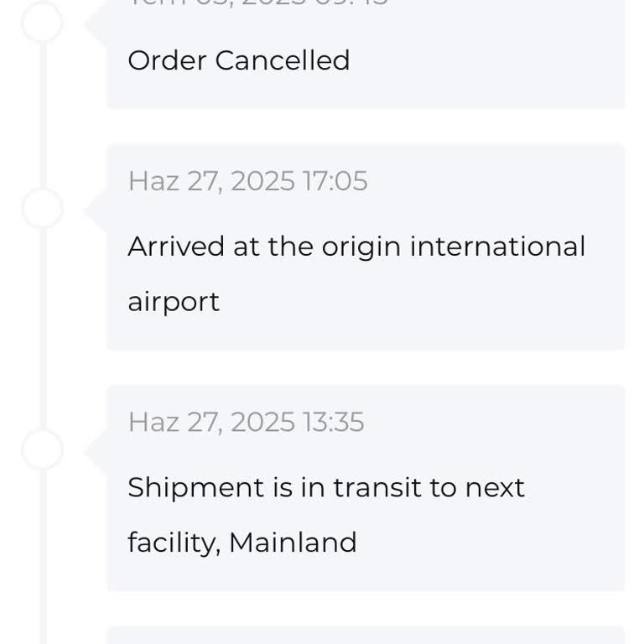Select the Haz 27, 2025 17:05 timestamp
Screen dimensions: 644x644
247,181
